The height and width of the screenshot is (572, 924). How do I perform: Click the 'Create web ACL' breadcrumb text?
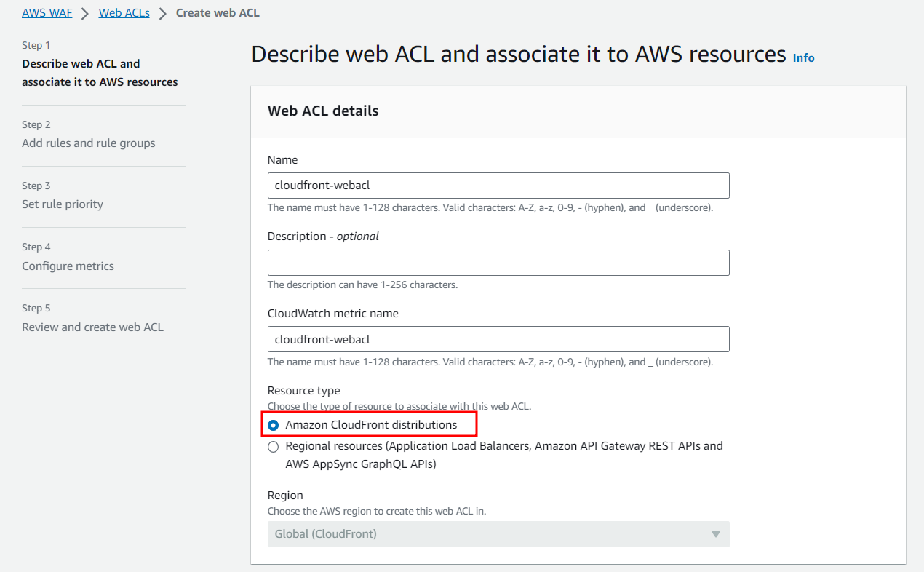(218, 12)
